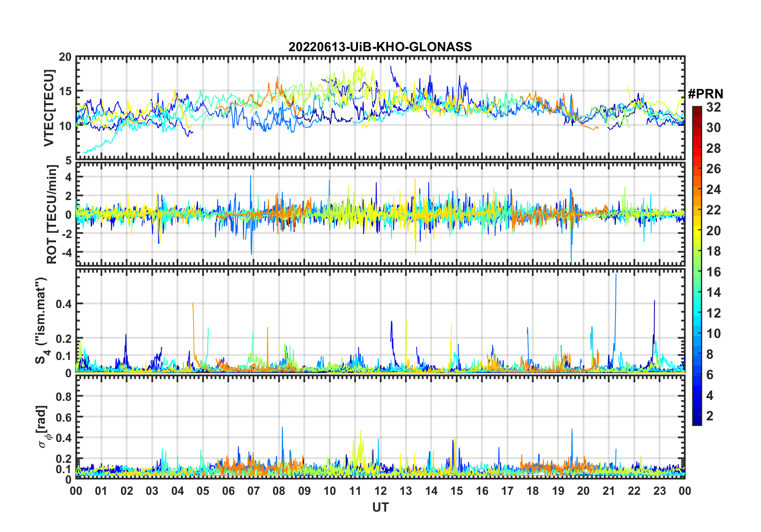Click the x-axis tick label 18
The height and width of the screenshot is (532, 761).
[x=533, y=491]
